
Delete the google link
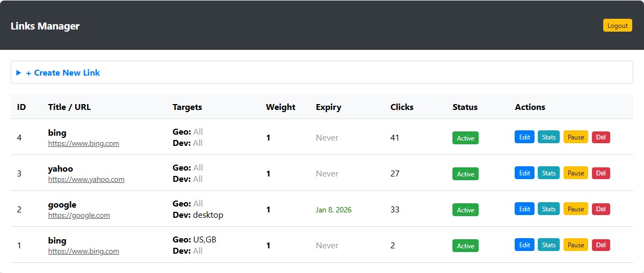601,209
